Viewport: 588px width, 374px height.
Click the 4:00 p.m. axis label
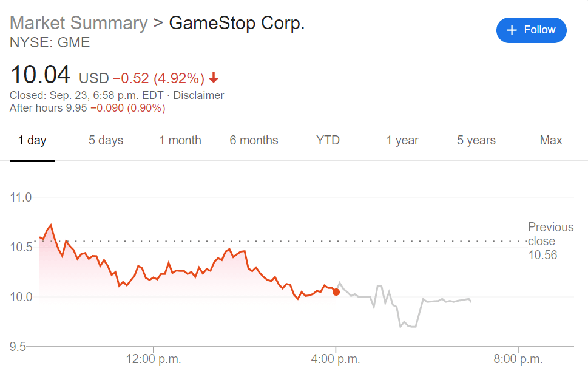pos(336,359)
